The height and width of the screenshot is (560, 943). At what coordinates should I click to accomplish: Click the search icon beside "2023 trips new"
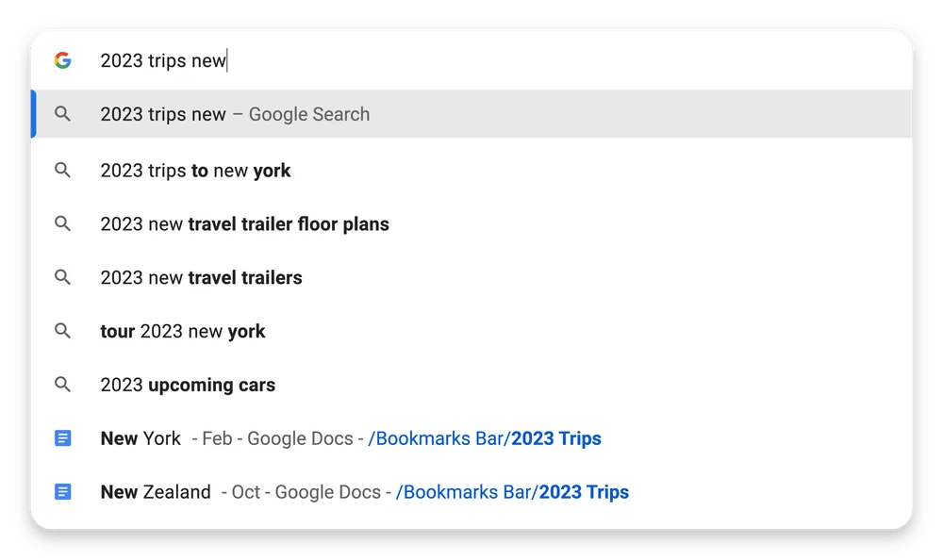62,114
